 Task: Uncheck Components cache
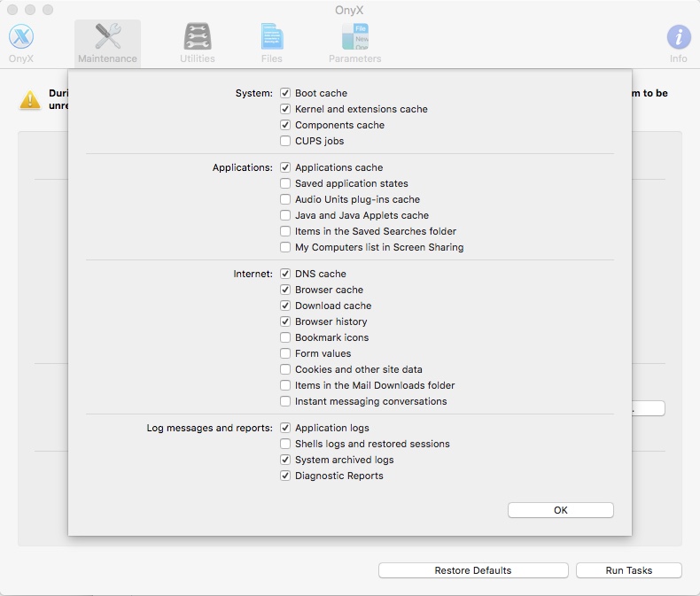(285, 125)
